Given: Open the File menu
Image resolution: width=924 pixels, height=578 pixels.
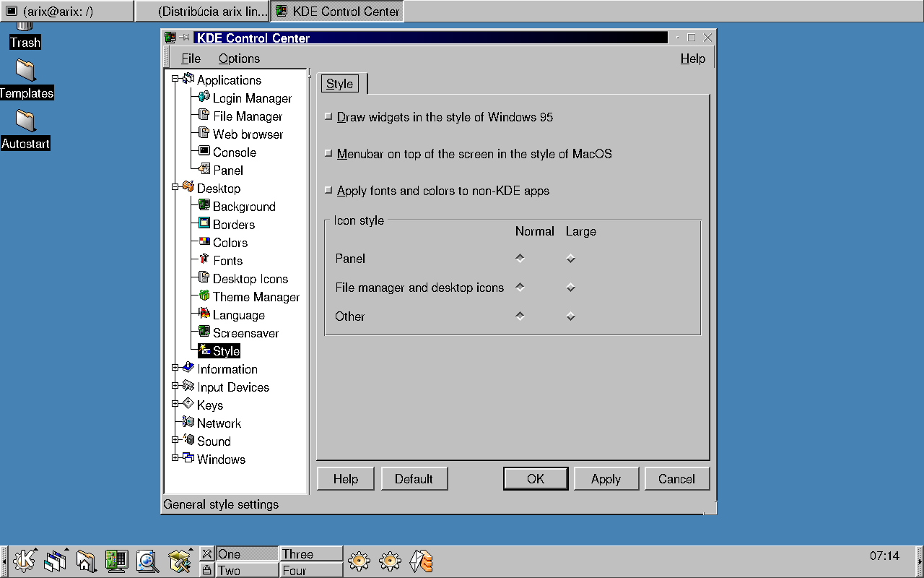Looking at the screenshot, I should tap(191, 59).
